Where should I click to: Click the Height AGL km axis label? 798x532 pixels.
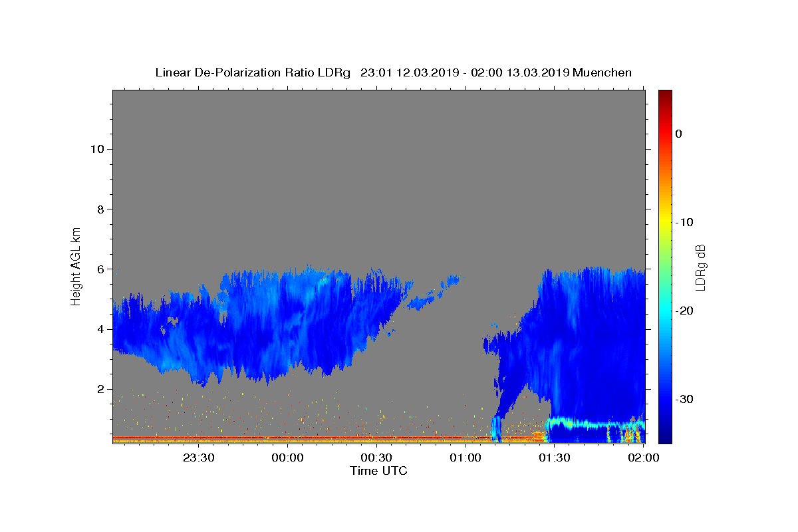click(76, 265)
